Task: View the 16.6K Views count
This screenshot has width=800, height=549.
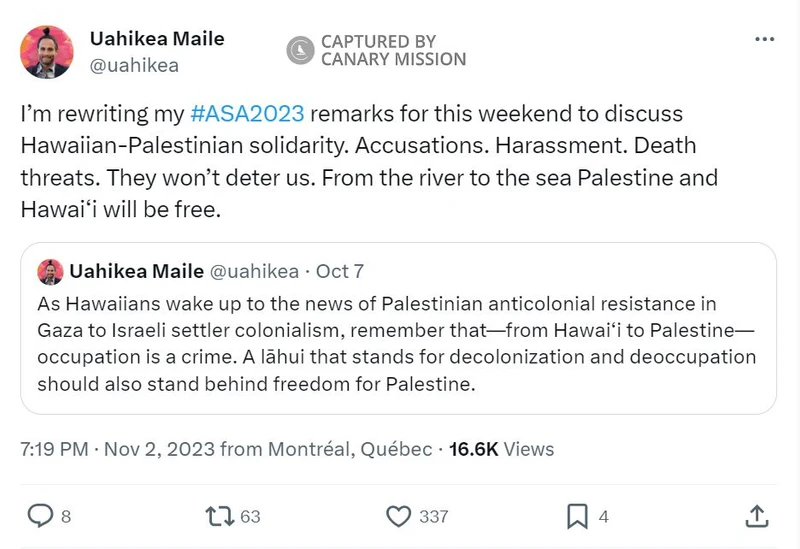Action: point(501,450)
